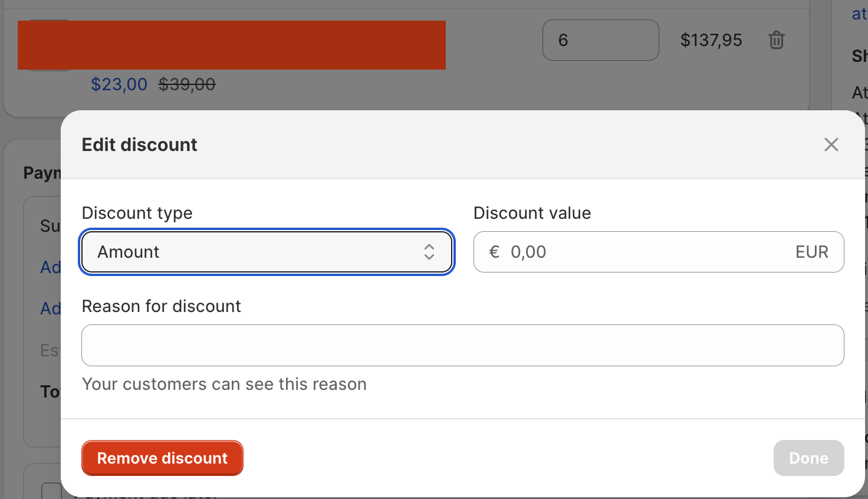Image resolution: width=868 pixels, height=499 pixels.
Task: Click the EUR currency suffix
Action: click(x=811, y=252)
